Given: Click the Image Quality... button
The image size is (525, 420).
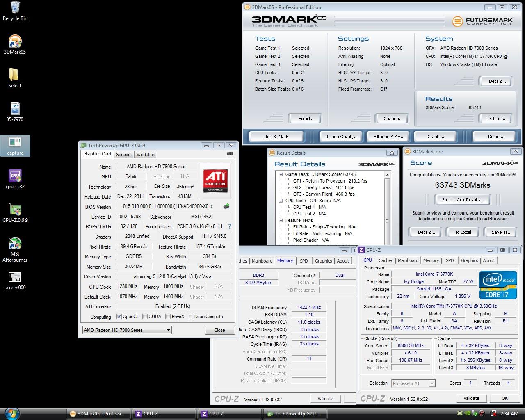Looking at the screenshot, I should 342,137.
